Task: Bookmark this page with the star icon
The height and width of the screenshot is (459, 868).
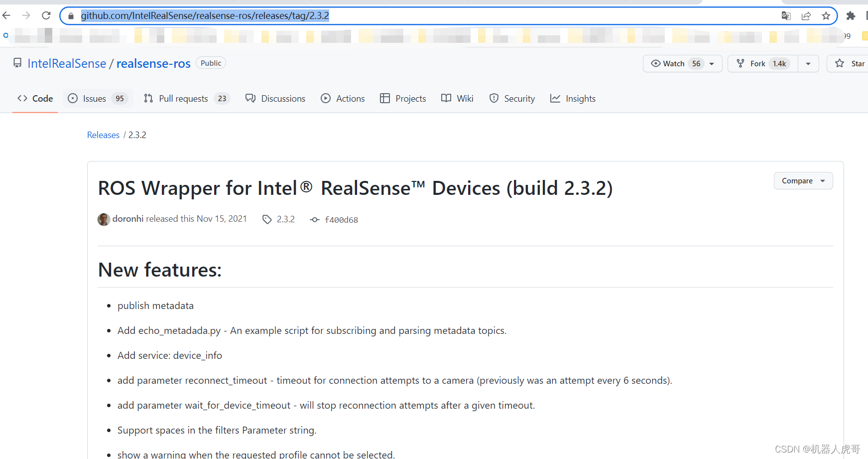Action: (x=826, y=16)
